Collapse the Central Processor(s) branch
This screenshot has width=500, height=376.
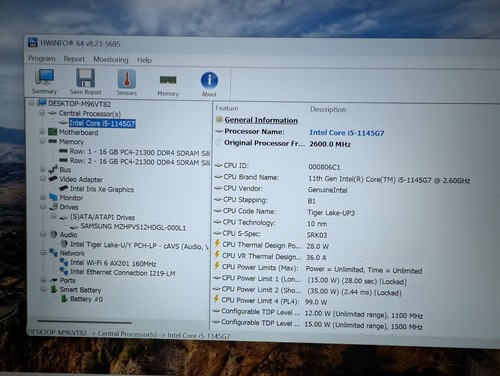coord(42,113)
